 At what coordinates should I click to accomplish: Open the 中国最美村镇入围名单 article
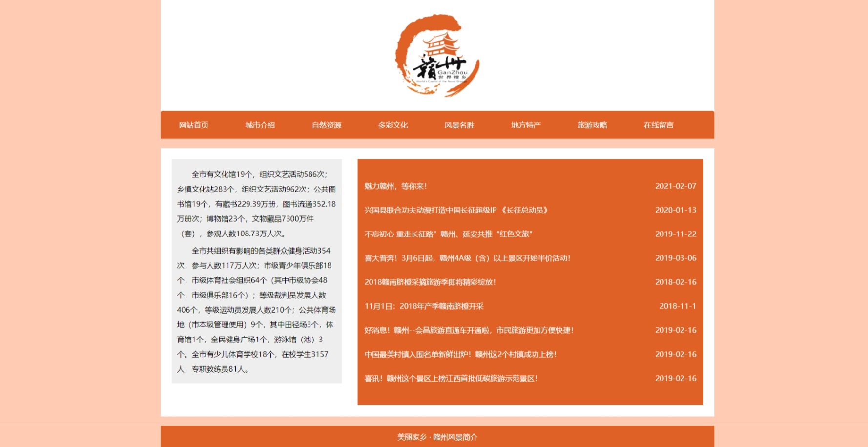[x=462, y=354]
